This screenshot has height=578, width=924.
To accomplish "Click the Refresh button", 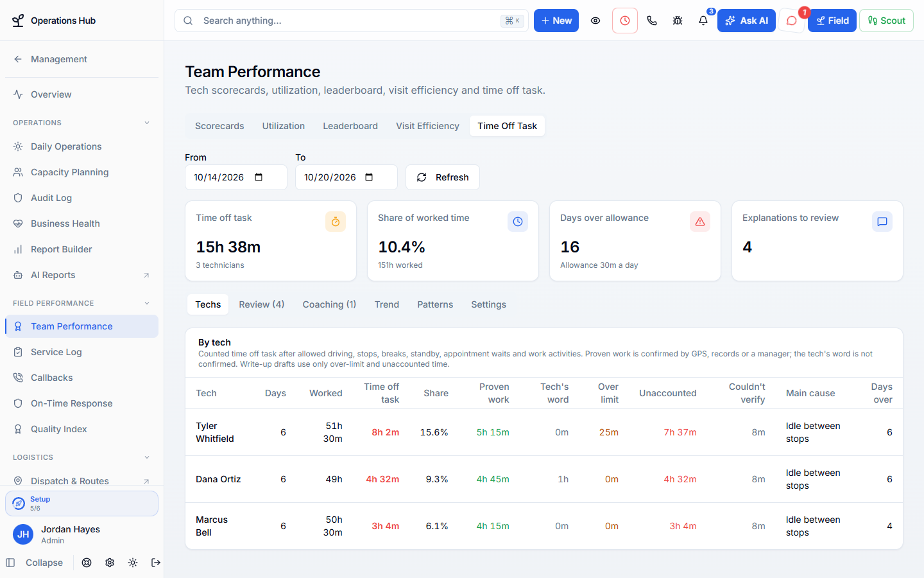I will (443, 177).
